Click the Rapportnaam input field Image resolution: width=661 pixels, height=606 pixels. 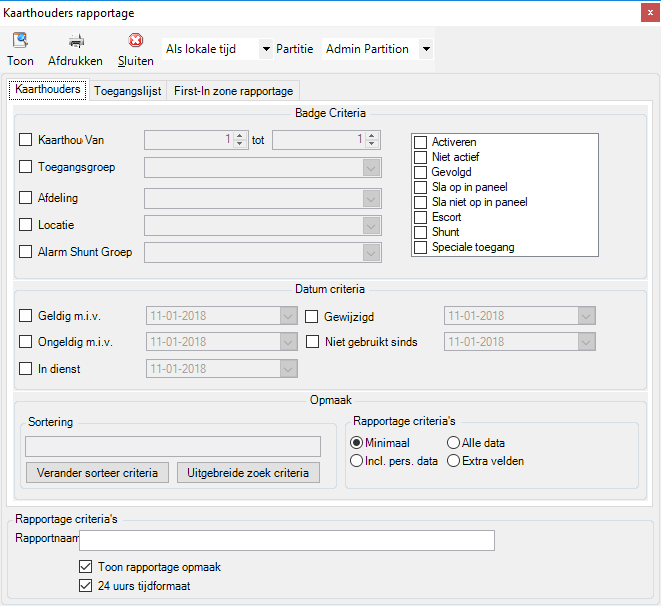(287, 540)
